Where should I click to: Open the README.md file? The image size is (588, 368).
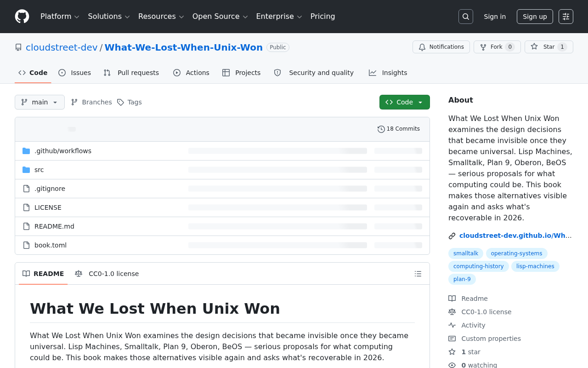(x=54, y=226)
